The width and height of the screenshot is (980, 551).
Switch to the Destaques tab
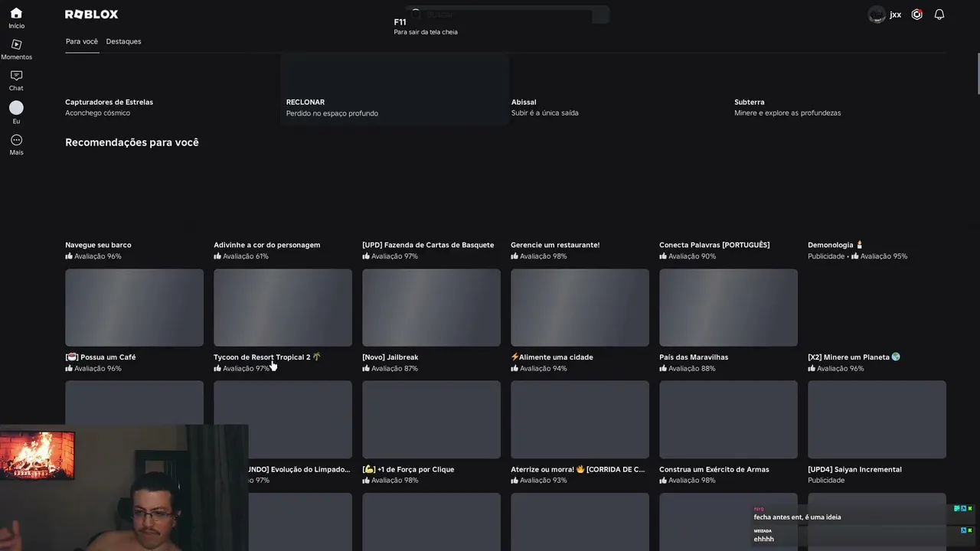click(123, 41)
